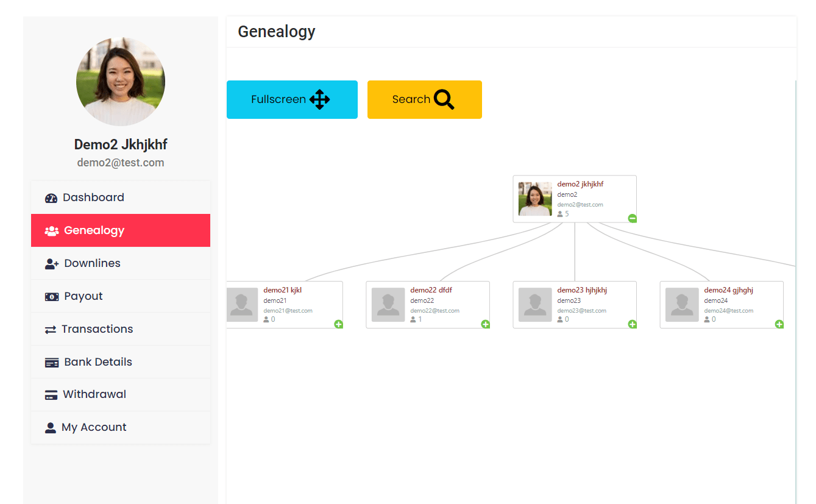Screen dimensions: 816x504
Task: Select the Downlines person-add icon
Action: pos(51,263)
